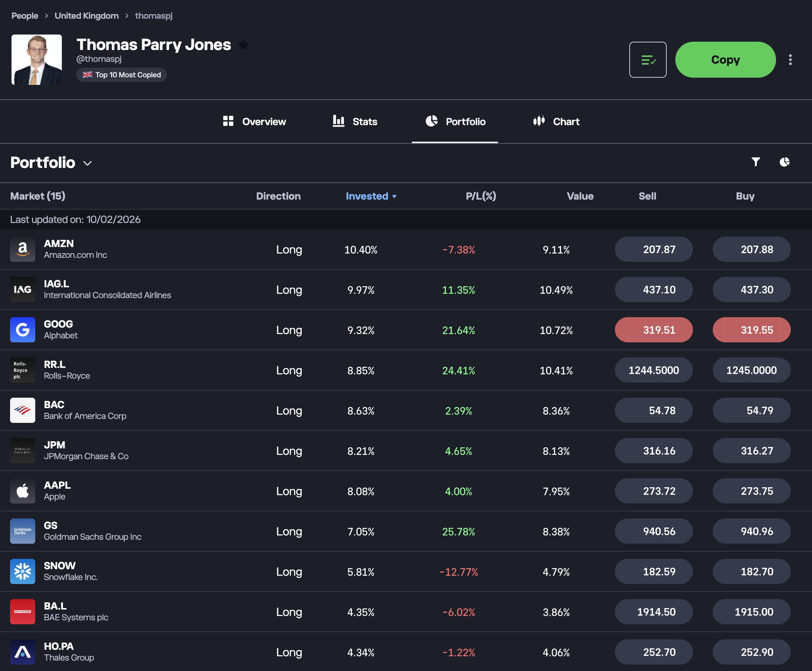Sort by the Invested column
Viewport: 812px width, 671px height.
(371, 196)
